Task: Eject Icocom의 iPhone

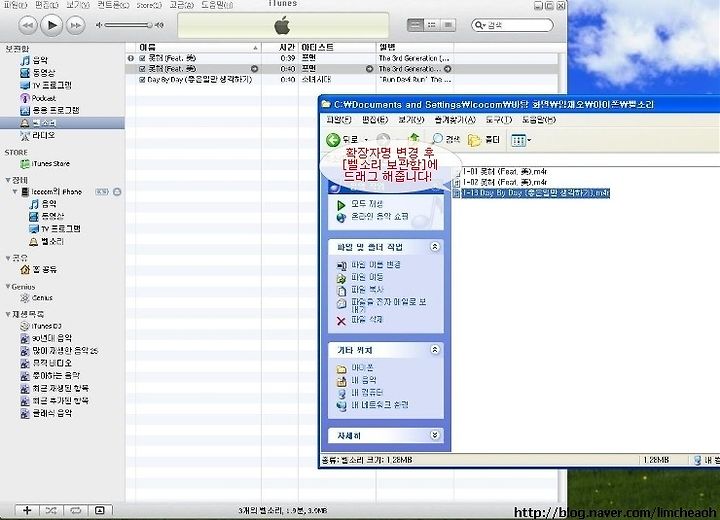Action: tap(117, 192)
